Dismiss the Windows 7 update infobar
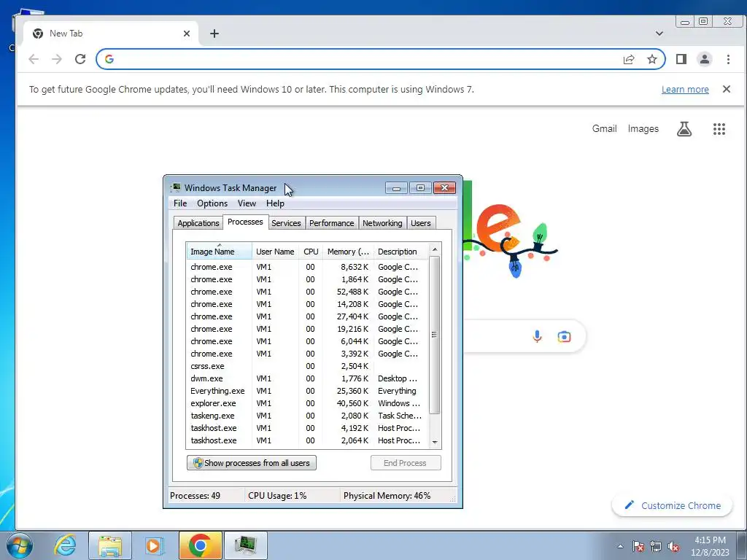747x560 pixels. click(x=727, y=89)
